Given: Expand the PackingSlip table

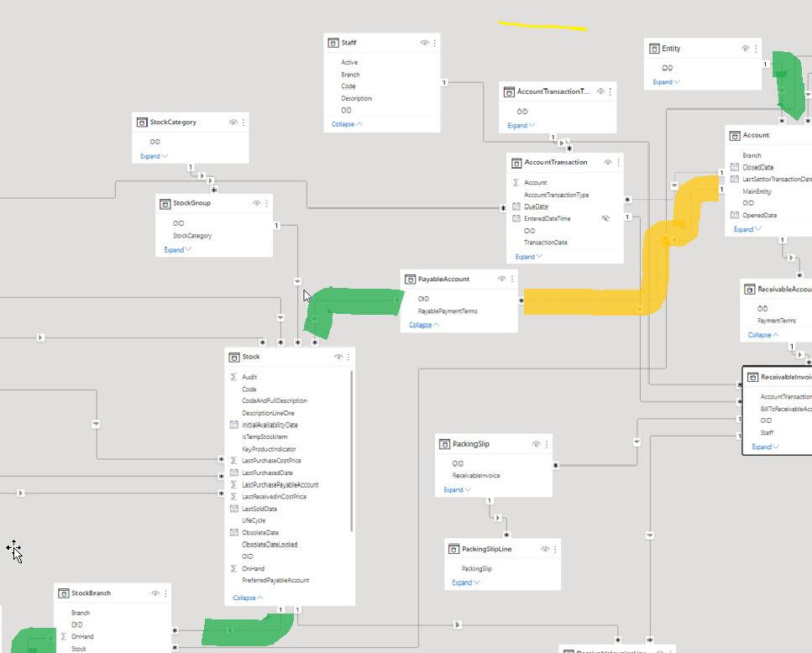Looking at the screenshot, I should pyautogui.click(x=457, y=489).
